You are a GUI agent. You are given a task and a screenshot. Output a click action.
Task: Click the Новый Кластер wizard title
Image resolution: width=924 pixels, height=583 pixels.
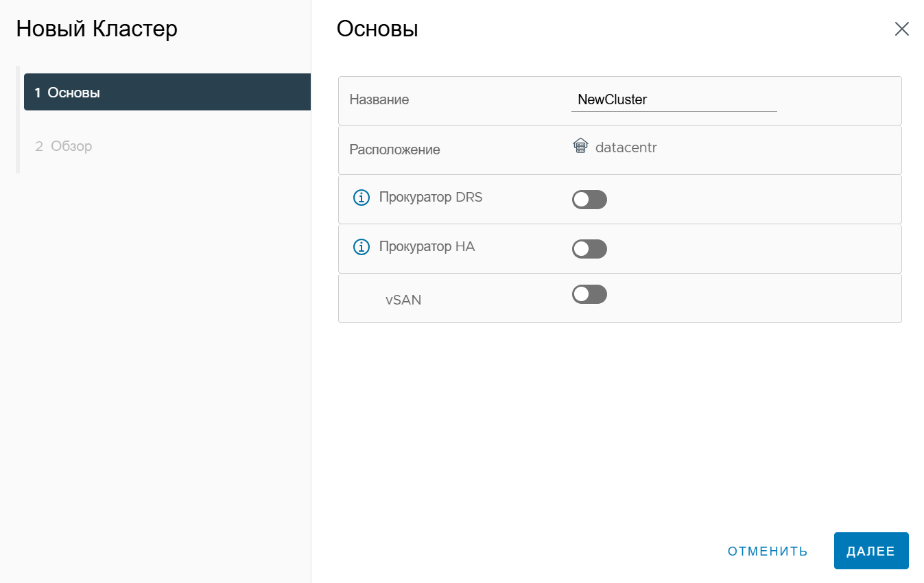[x=97, y=29]
